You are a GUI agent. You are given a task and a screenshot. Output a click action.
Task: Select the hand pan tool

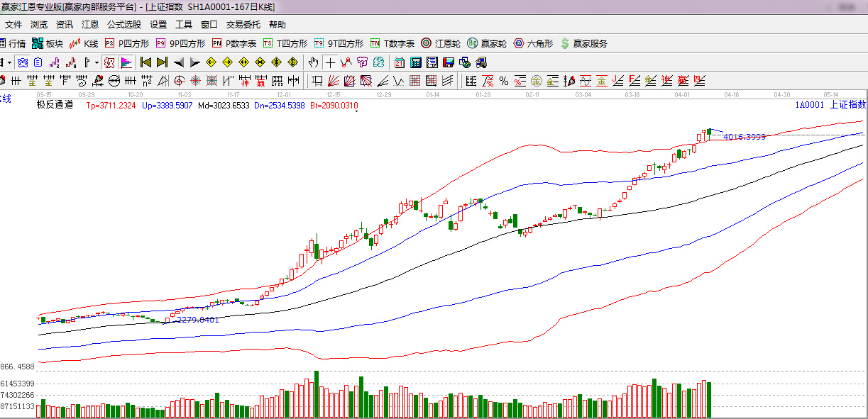pos(314,62)
